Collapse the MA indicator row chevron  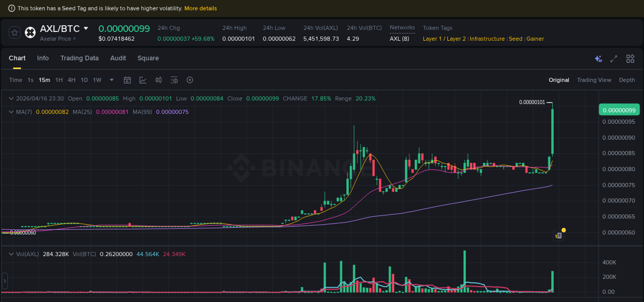coord(11,112)
